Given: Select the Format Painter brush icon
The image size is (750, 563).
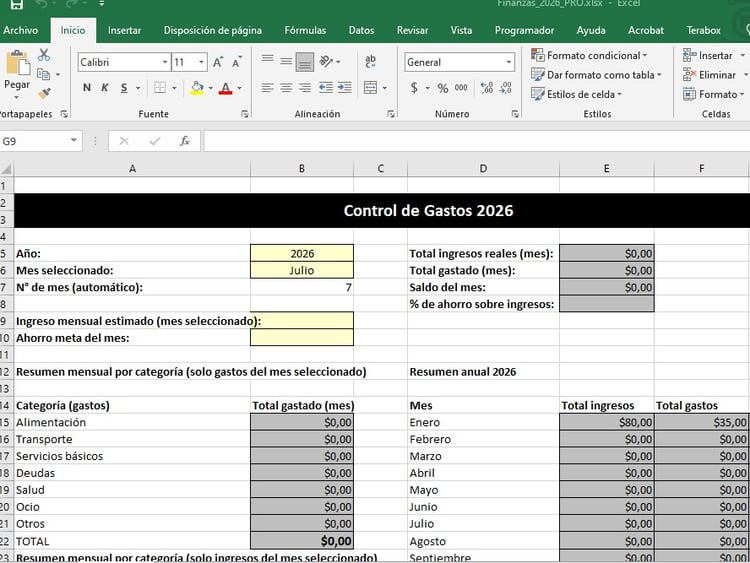Looking at the screenshot, I should pos(44,93).
